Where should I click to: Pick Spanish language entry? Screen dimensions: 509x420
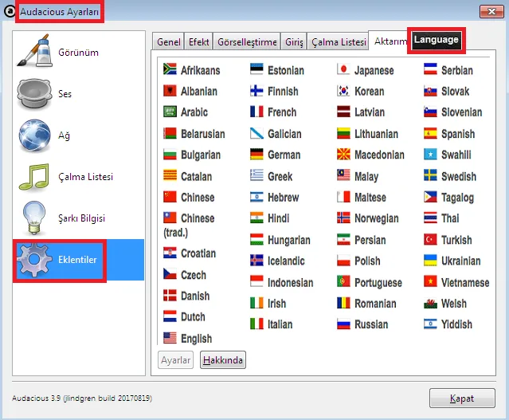click(449, 134)
